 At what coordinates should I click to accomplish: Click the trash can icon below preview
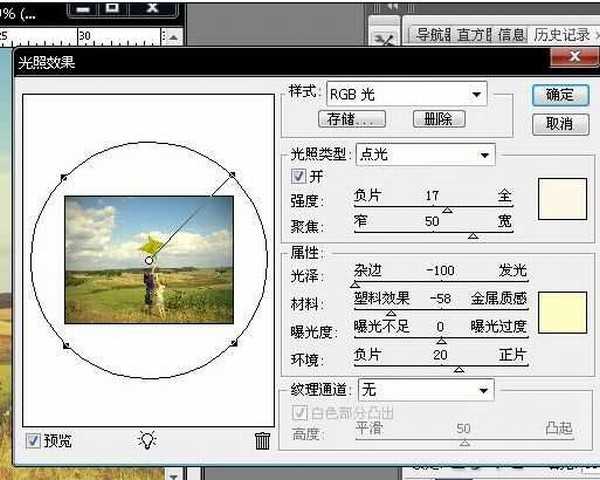(262, 440)
